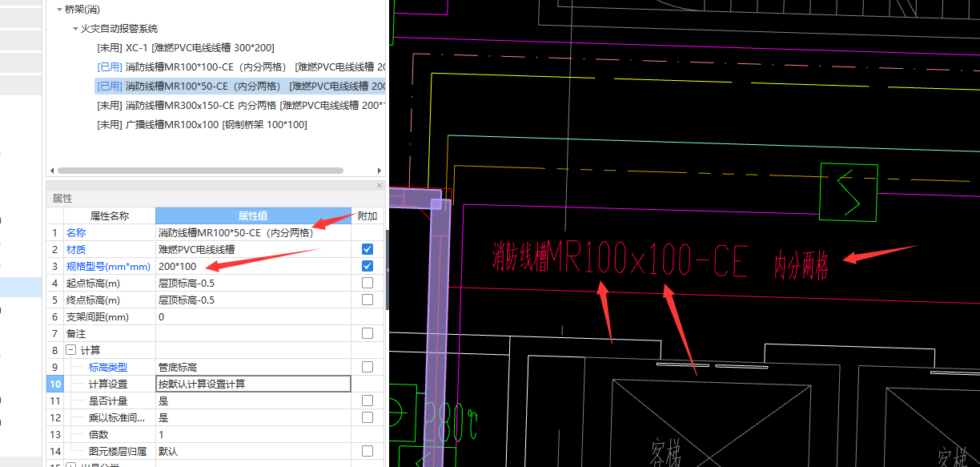Click the 标高类型 property label
The width and height of the screenshot is (980, 467).
108,367
